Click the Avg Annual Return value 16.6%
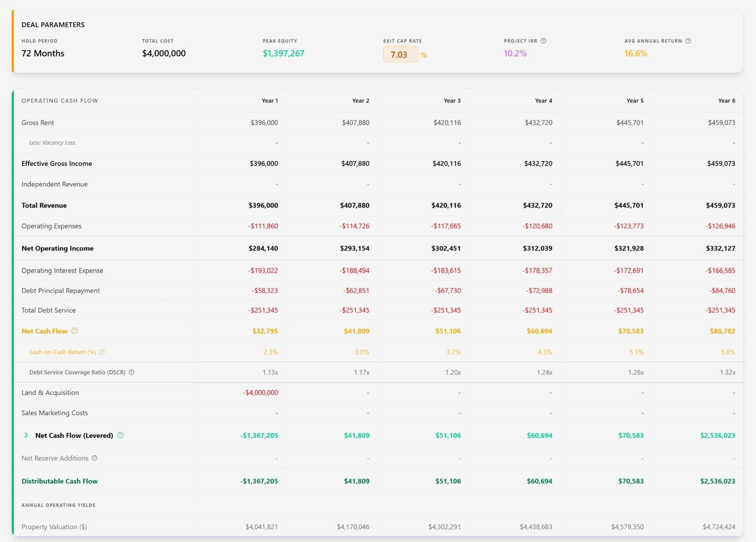Screen dimensions: 756x542 point(635,53)
